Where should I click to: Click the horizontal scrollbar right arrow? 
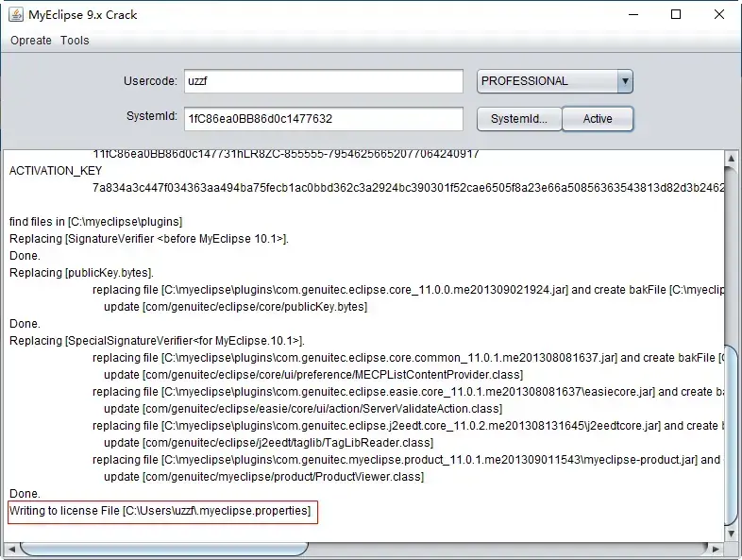(x=716, y=549)
